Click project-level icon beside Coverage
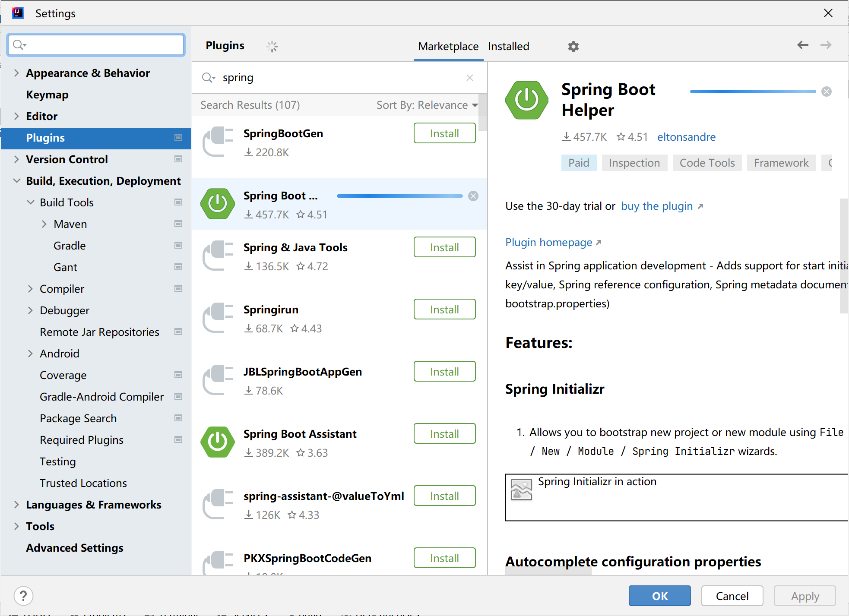The height and width of the screenshot is (616, 849). [178, 375]
